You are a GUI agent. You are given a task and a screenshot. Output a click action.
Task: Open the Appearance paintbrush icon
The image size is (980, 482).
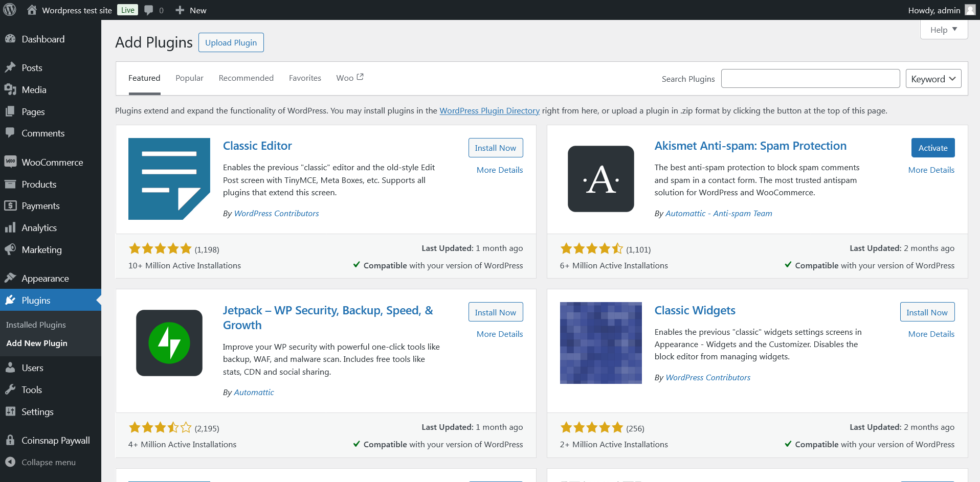[11, 278]
